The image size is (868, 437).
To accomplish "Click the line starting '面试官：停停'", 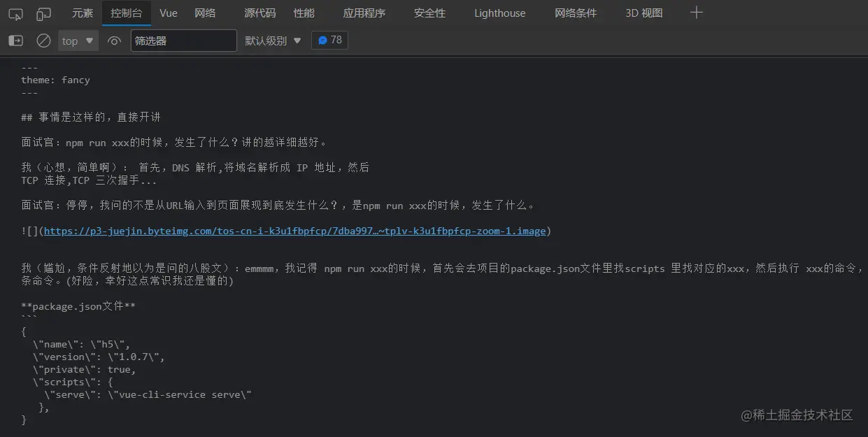I will click(x=280, y=206).
